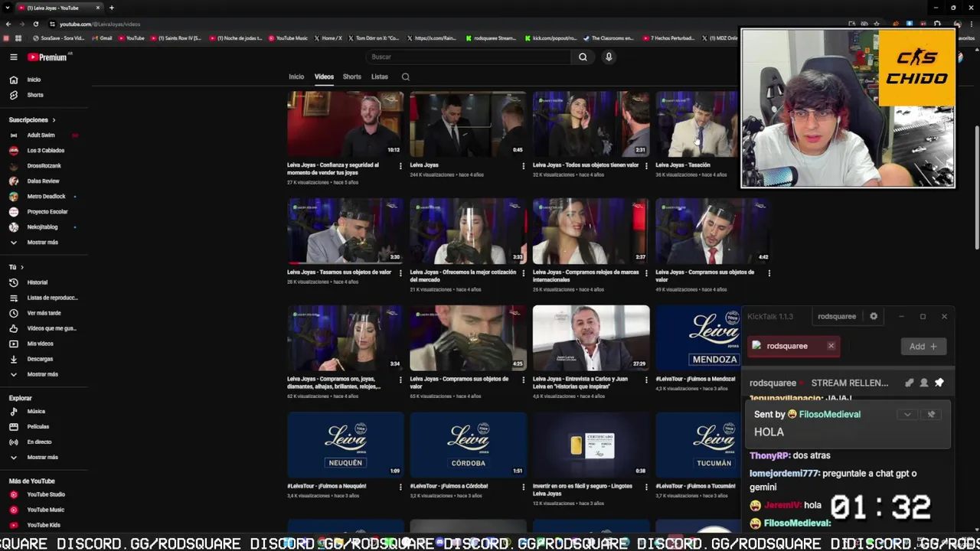Switch to the Inicio channel tab

coord(296,77)
